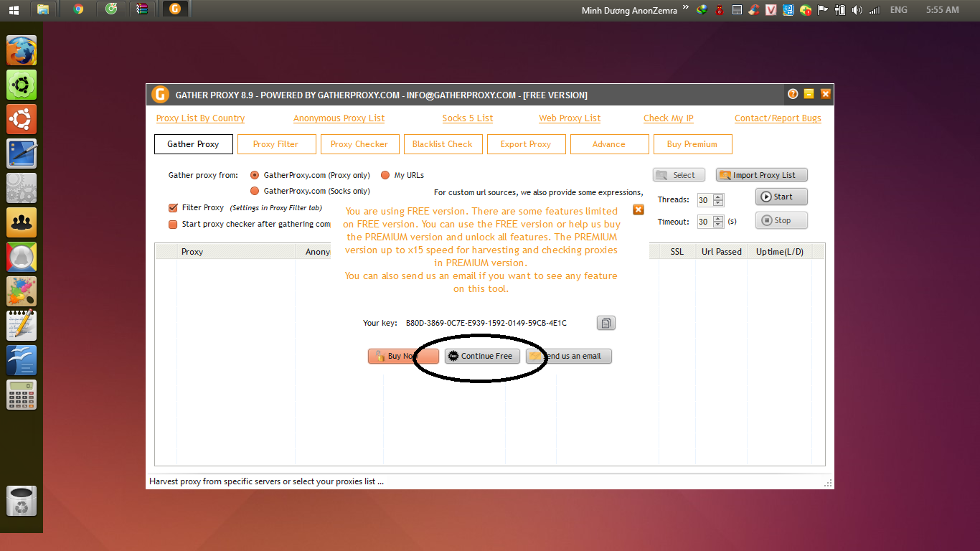Open the drawing tablet dock icon
Screen dimensions: 980x551
tap(22, 154)
